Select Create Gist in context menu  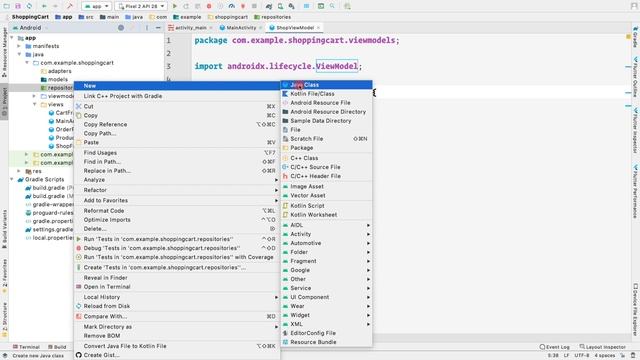[177, 355]
